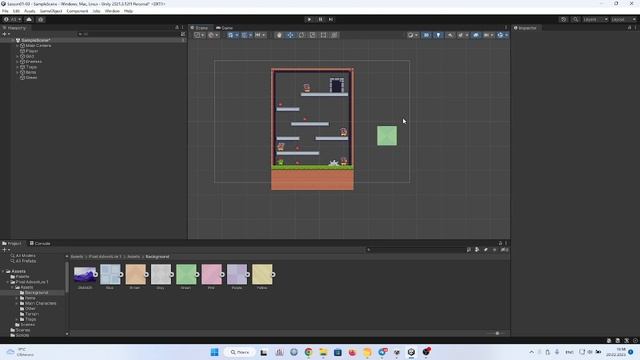Toggle grid visibility in Scene toolbar
The width and height of the screenshot is (640, 360).
click(232, 35)
